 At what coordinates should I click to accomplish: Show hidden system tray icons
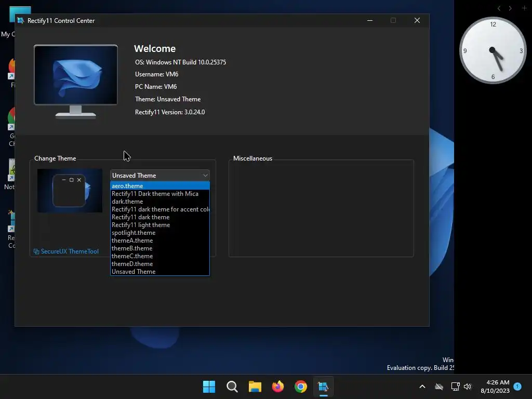point(422,387)
